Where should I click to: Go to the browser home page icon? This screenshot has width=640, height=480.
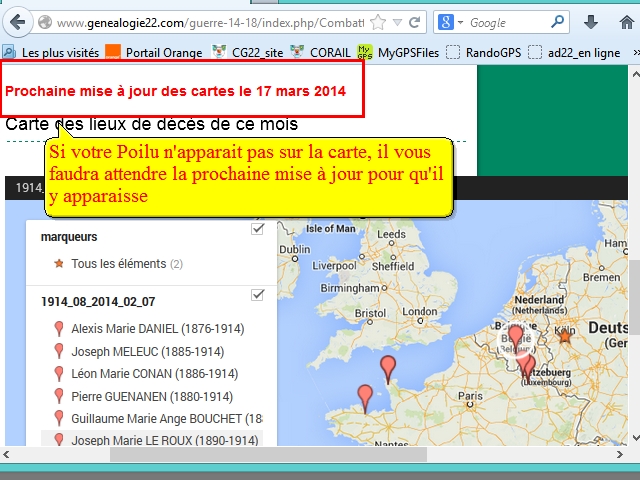(x=627, y=22)
